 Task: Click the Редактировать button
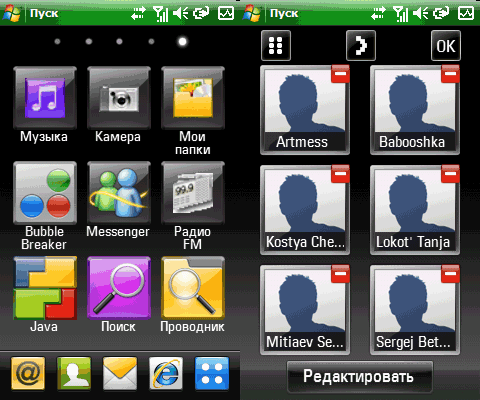[x=359, y=377]
